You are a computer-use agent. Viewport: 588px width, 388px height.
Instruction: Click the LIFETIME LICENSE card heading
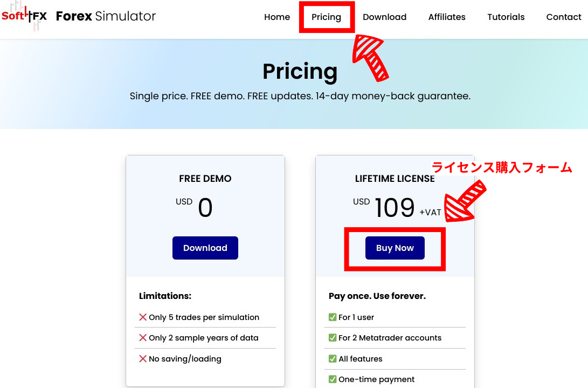395,179
